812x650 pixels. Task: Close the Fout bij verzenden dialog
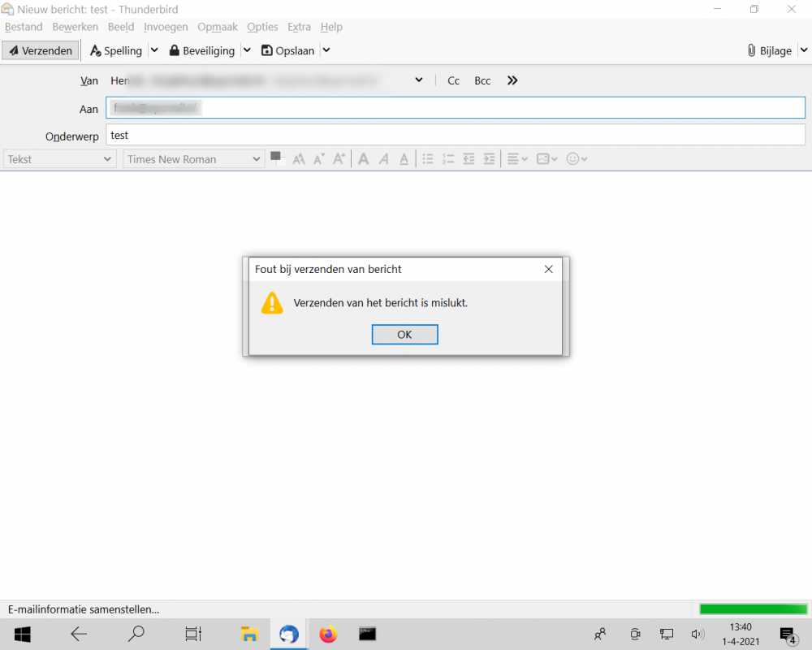(548, 269)
